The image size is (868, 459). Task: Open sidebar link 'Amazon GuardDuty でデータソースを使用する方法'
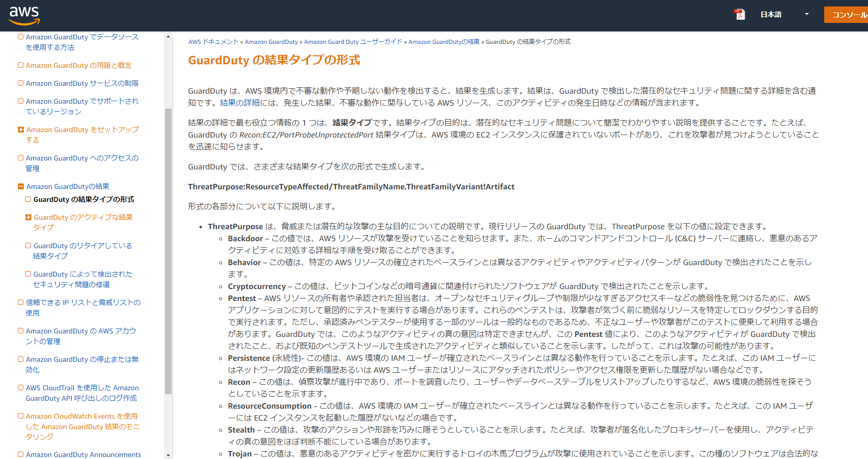point(82,42)
